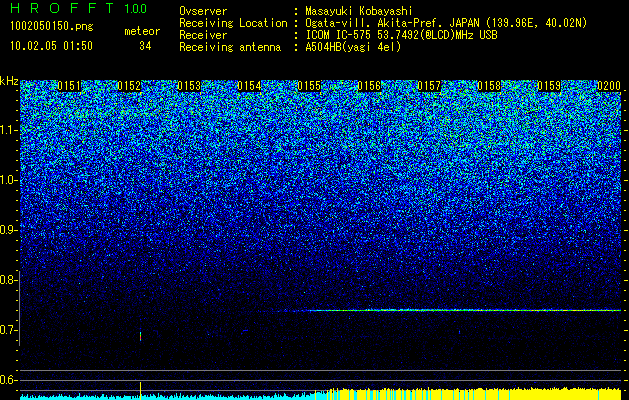
Task: Click the meteor label text
Action: pos(142,31)
